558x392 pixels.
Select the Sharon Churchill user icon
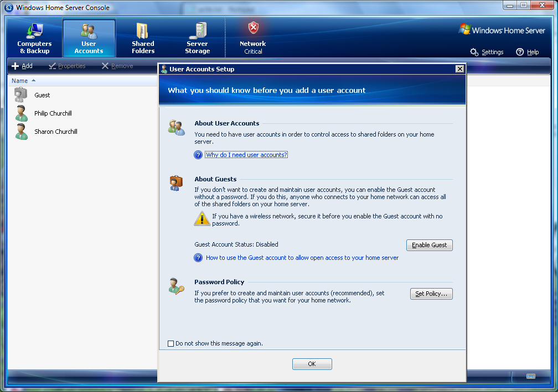point(22,132)
